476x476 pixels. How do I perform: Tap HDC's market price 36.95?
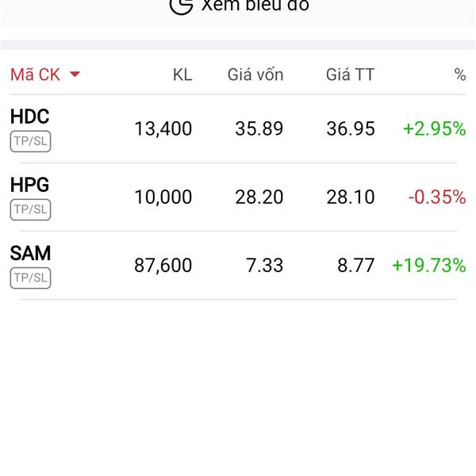[x=351, y=129]
